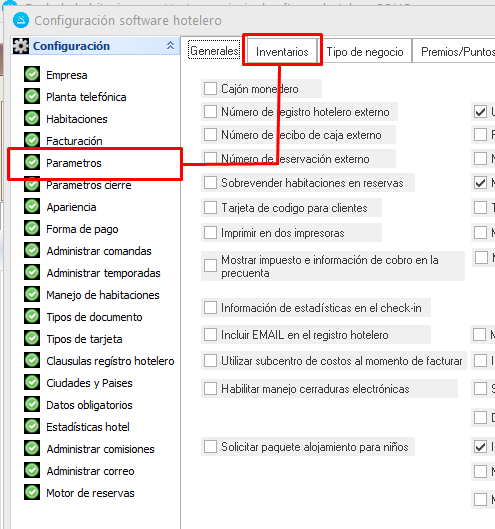Click the green check icon next to Estadísticas hotel
The width and height of the screenshot is (495, 529).
click(x=32, y=426)
